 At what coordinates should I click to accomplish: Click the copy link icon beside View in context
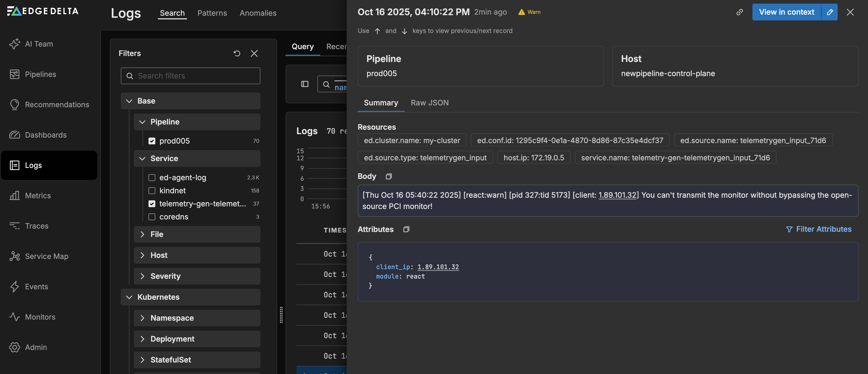click(739, 12)
